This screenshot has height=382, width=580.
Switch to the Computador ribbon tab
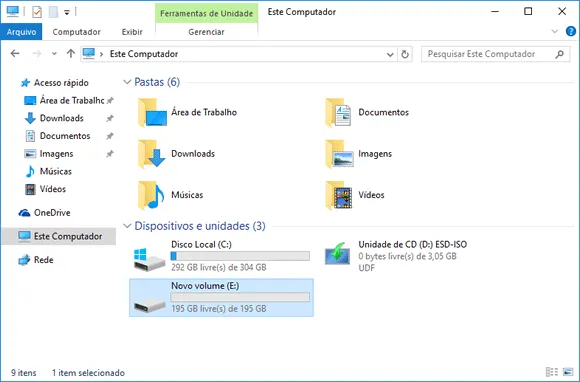click(77, 32)
